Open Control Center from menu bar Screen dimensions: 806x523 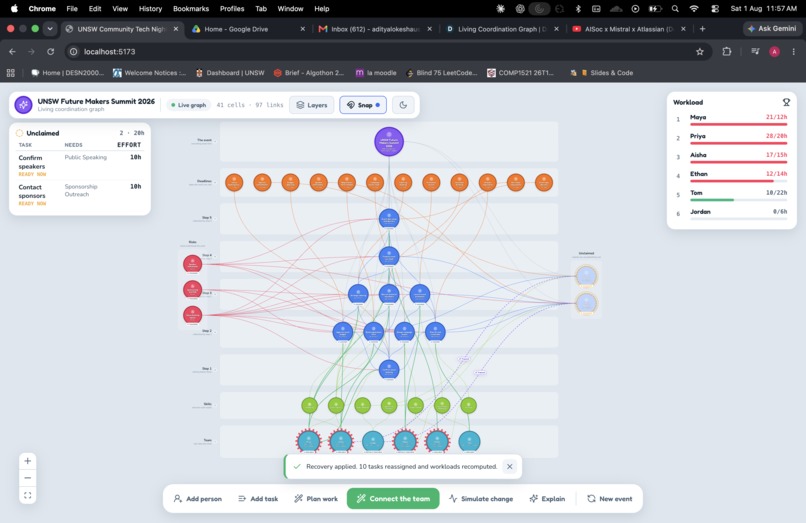(715, 9)
